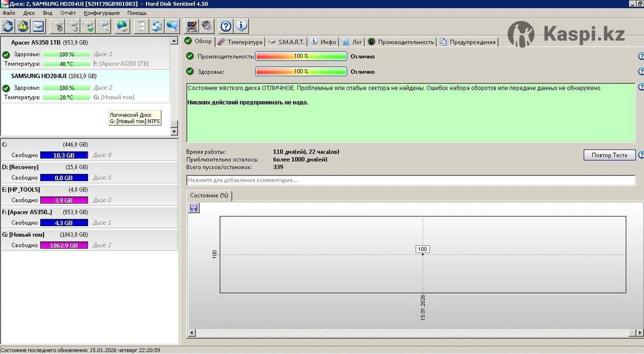Viewport: 644px width, 354px height.
Task: Open the Конфигурация menu
Action: 101,13
